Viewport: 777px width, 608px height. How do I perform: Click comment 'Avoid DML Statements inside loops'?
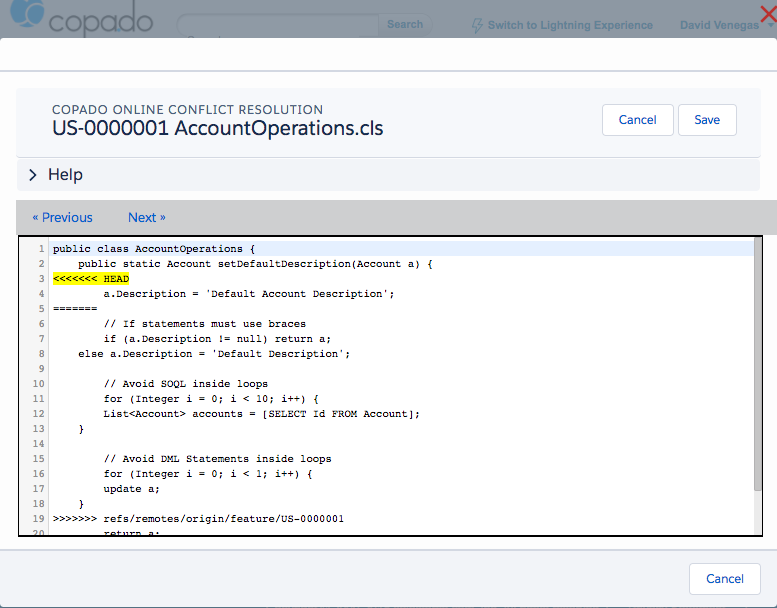[218, 459]
